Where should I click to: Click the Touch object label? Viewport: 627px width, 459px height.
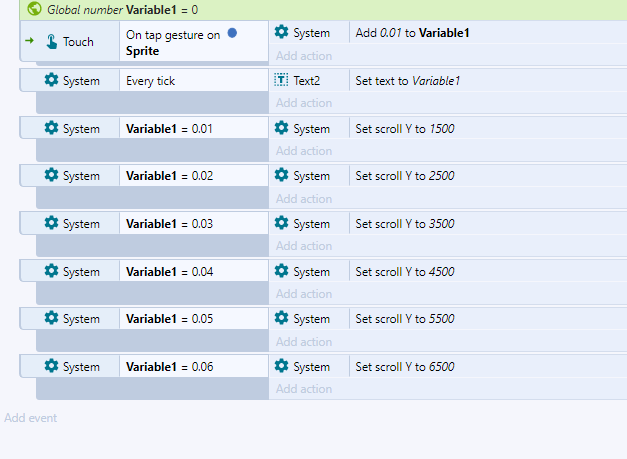78,42
